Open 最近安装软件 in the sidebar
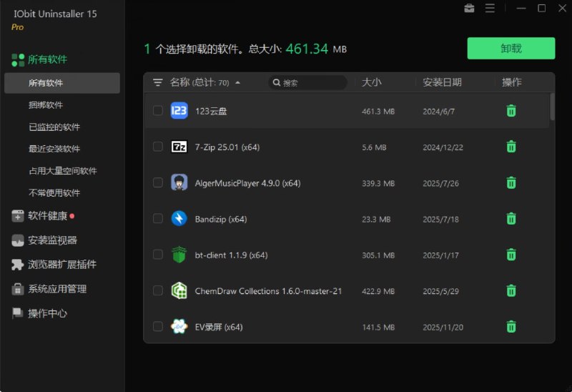This screenshot has height=392, width=572. [x=54, y=149]
